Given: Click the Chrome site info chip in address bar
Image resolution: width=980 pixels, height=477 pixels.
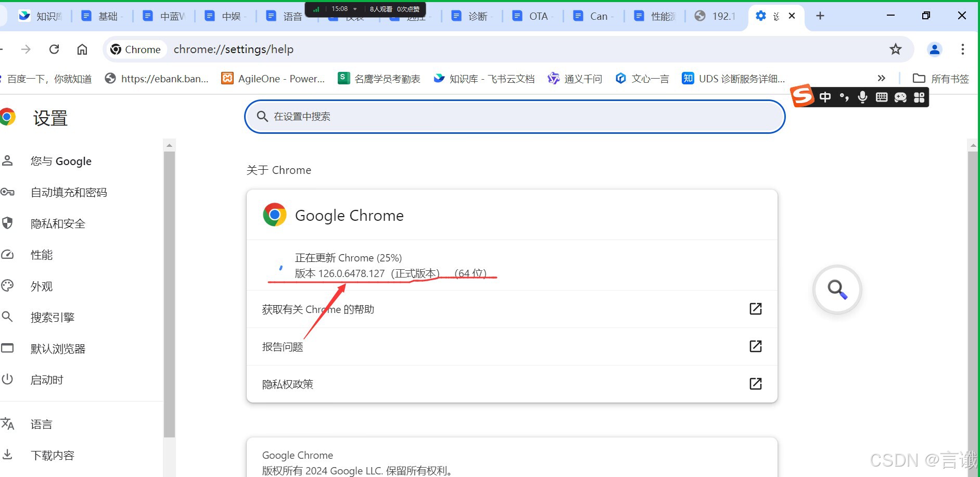Looking at the screenshot, I should pos(136,49).
